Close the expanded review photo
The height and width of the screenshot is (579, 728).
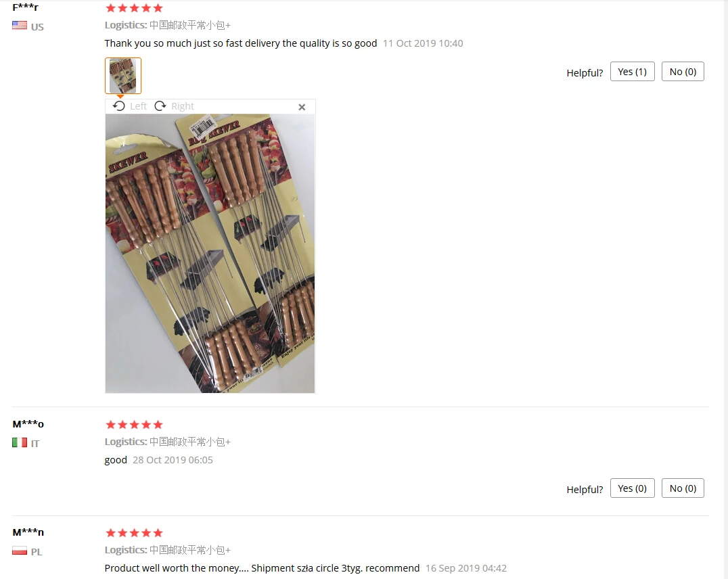click(302, 108)
